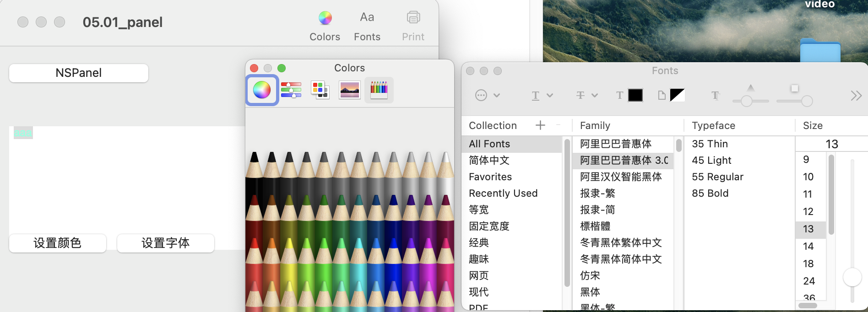Open the blue folder on the desktop

click(820, 50)
